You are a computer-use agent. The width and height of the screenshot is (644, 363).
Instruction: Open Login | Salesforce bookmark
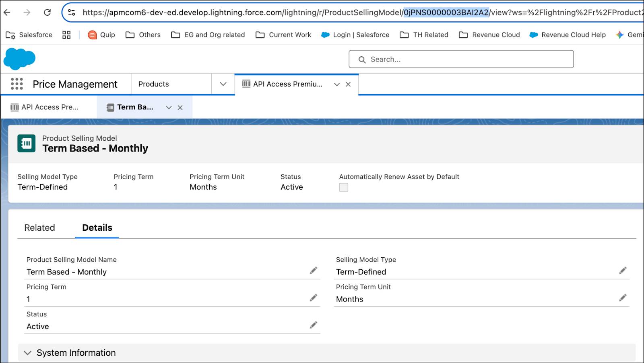click(355, 35)
